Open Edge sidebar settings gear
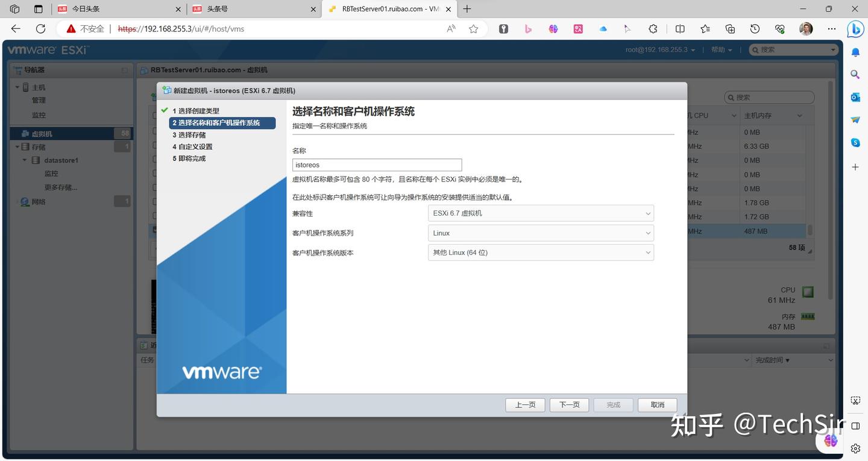 [855, 448]
